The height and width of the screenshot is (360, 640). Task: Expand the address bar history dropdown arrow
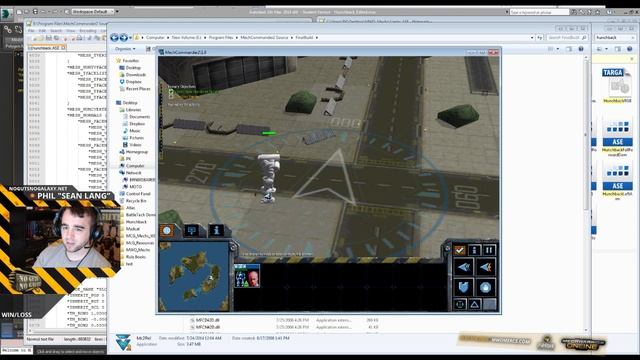click(532, 38)
